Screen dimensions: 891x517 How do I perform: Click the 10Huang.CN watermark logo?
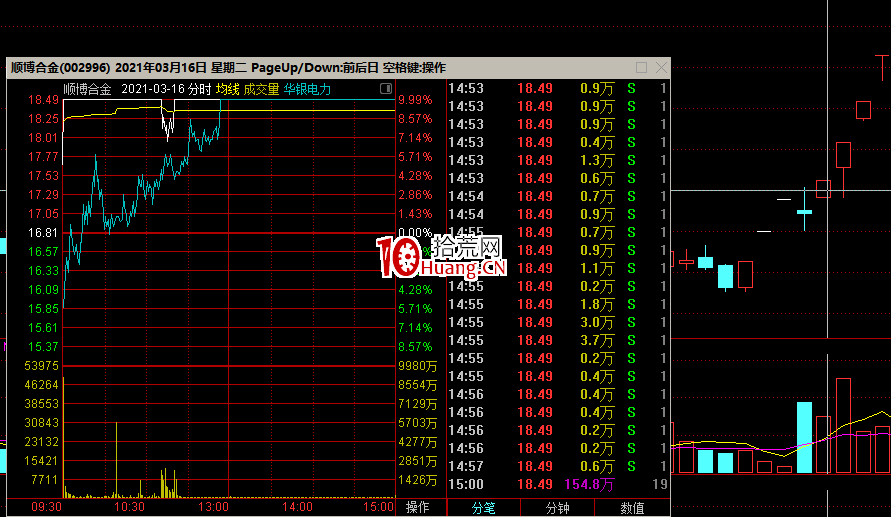coord(441,258)
